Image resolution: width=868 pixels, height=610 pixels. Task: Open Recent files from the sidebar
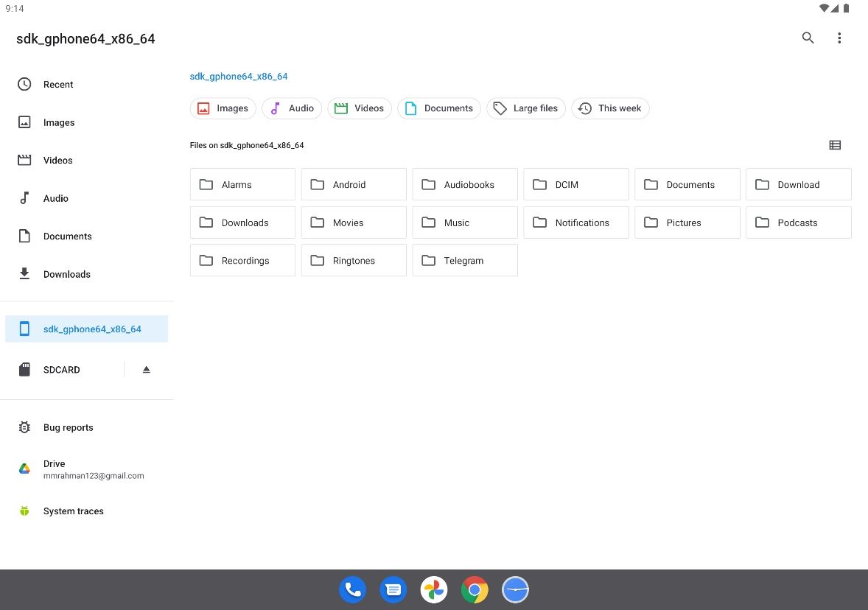point(58,84)
